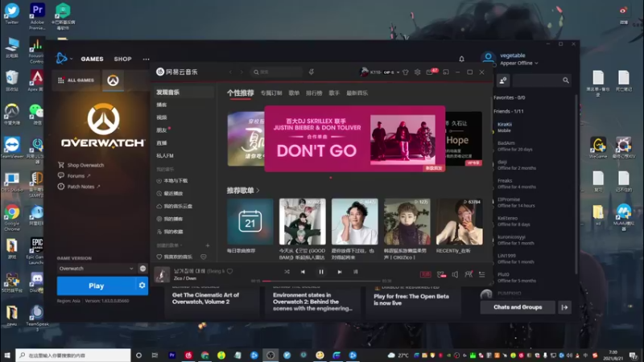The height and width of the screenshot is (362, 644).
Task: Open three-dots more menu in Battle.net
Action: click(147, 59)
